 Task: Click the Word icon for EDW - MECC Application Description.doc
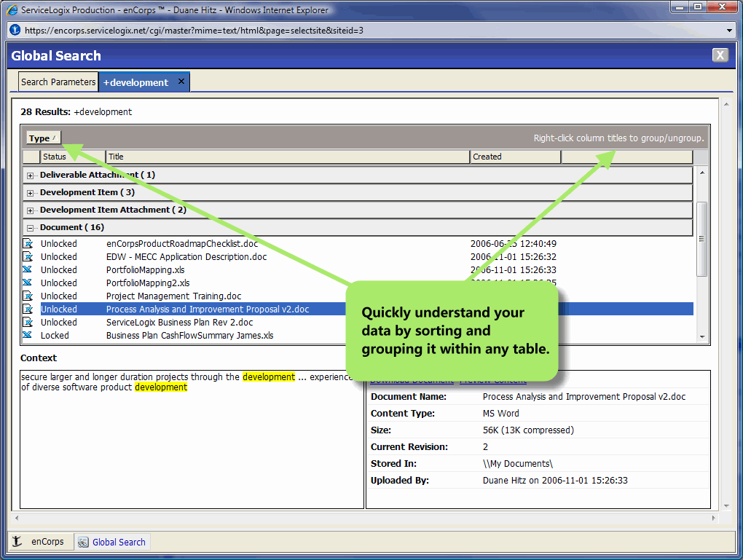(28, 257)
